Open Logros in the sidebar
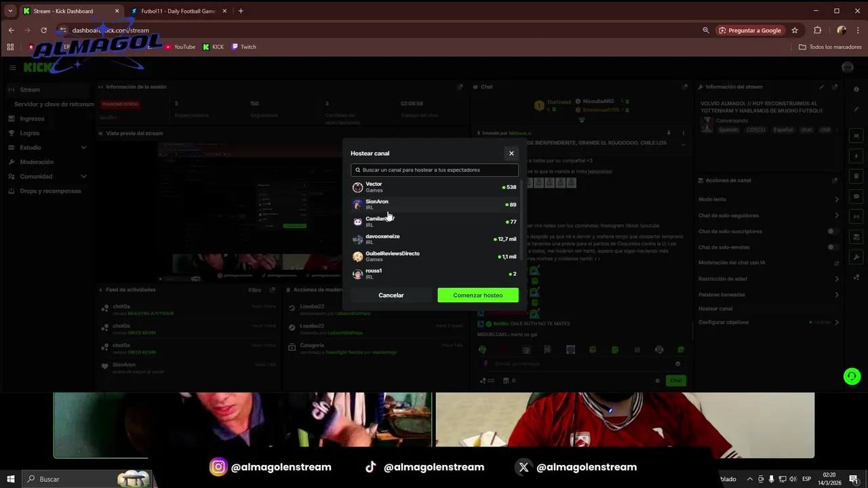Image resolution: width=868 pixels, height=488 pixels. click(x=47, y=133)
